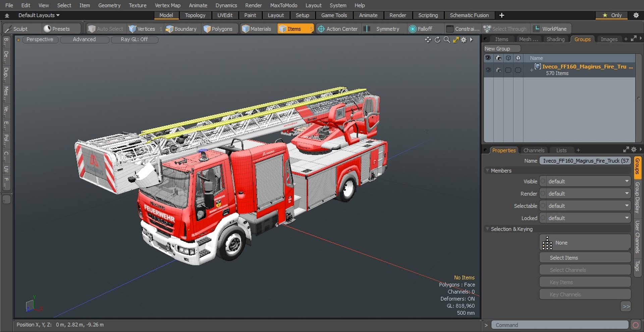This screenshot has height=332, width=644.
Task: Toggle the selectable checkbox of Iveco group row
Action: [x=508, y=70]
